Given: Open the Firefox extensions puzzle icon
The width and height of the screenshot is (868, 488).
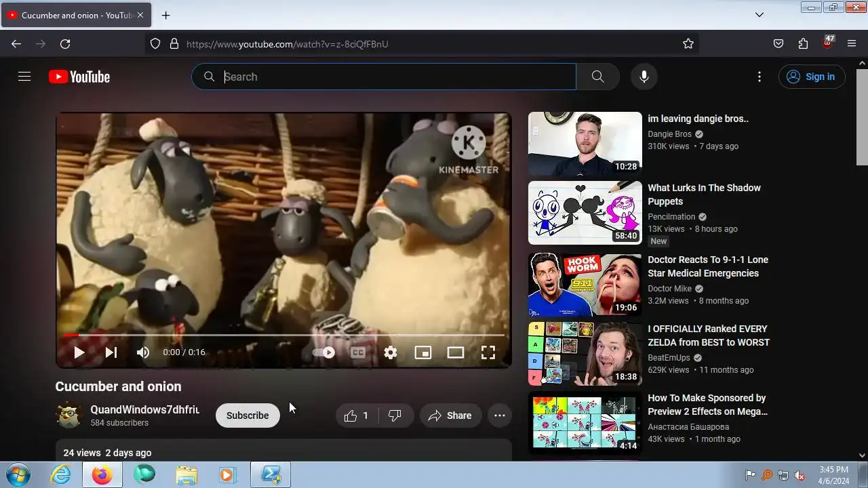Looking at the screenshot, I should click(x=803, y=43).
